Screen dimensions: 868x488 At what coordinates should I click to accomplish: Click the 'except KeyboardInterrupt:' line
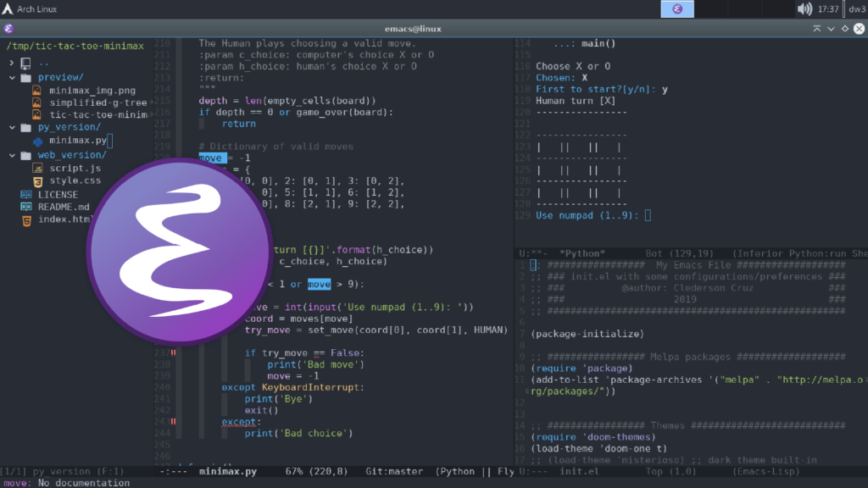[x=292, y=387]
